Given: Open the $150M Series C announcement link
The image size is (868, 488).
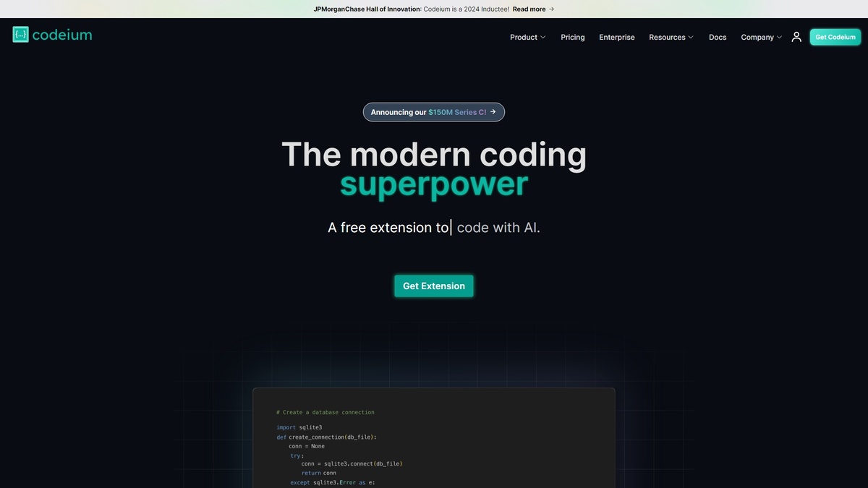Looking at the screenshot, I should click(456, 111).
